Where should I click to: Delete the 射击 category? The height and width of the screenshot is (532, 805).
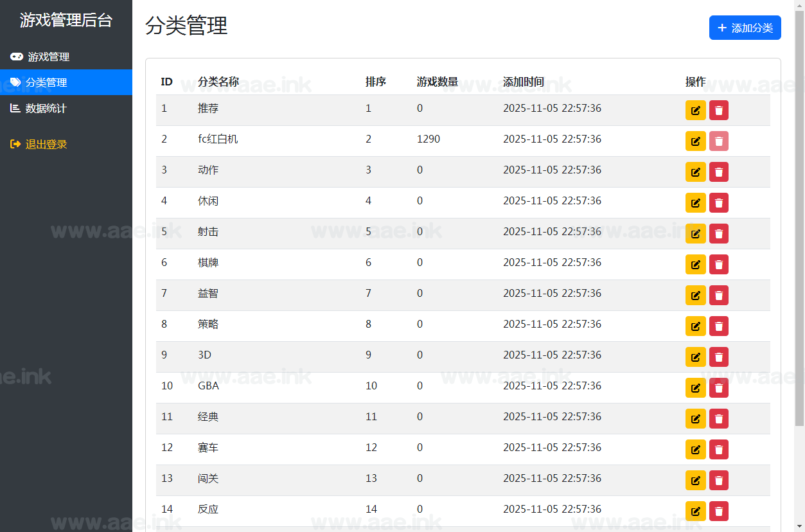pyautogui.click(x=718, y=233)
